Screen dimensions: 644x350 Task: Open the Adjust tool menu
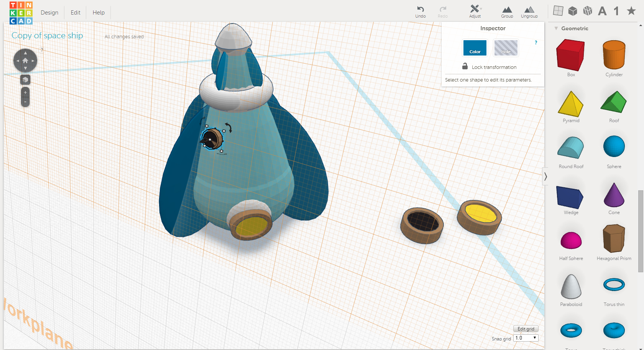pos(475,11)
